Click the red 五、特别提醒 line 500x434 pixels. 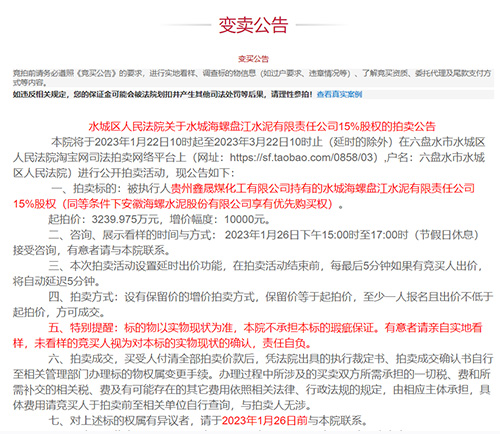(x=265, y=328)
